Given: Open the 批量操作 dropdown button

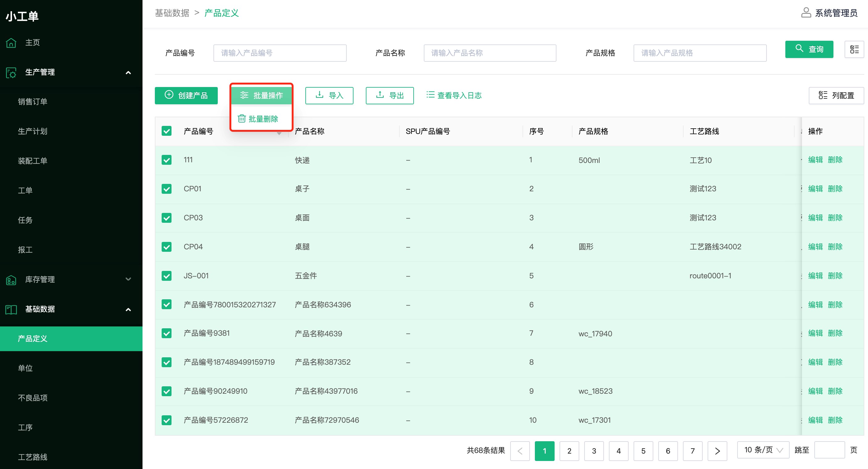Looking at the screenshot, I should [x=262, y=95].
